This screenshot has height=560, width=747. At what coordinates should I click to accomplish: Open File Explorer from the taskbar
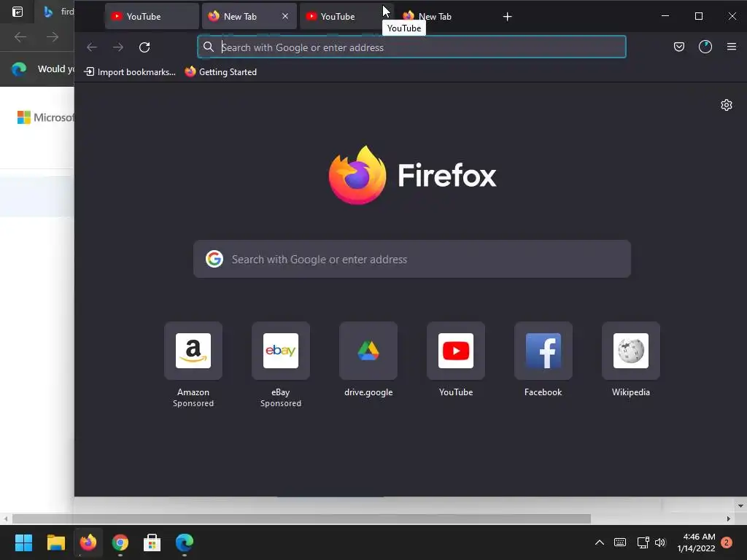pyautogui.click(x=55, y=542)
